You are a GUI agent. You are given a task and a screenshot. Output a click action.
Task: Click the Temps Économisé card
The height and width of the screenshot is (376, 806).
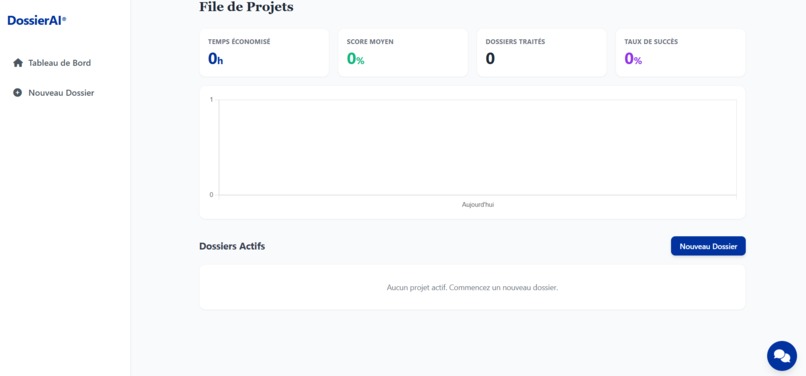264,53
